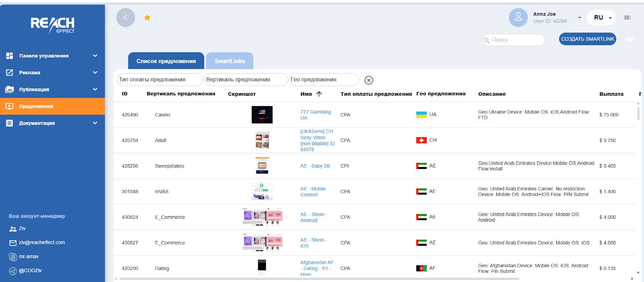Click the user avatar icon
Viewport: 644px width, 282px height.
click(518, 18)
